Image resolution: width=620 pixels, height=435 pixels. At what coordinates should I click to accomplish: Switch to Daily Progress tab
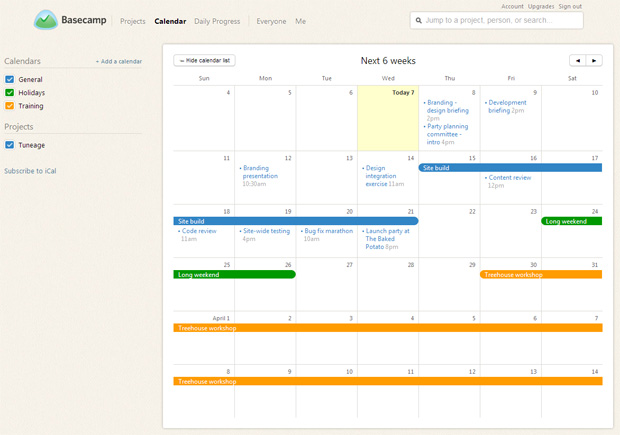point(217,21)
